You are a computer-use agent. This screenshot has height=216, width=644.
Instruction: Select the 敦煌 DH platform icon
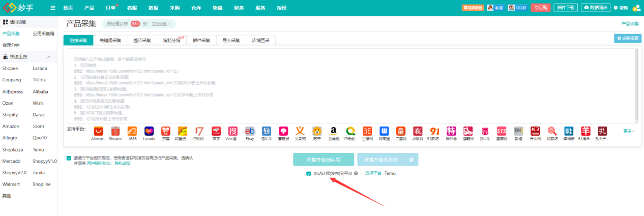518,131
